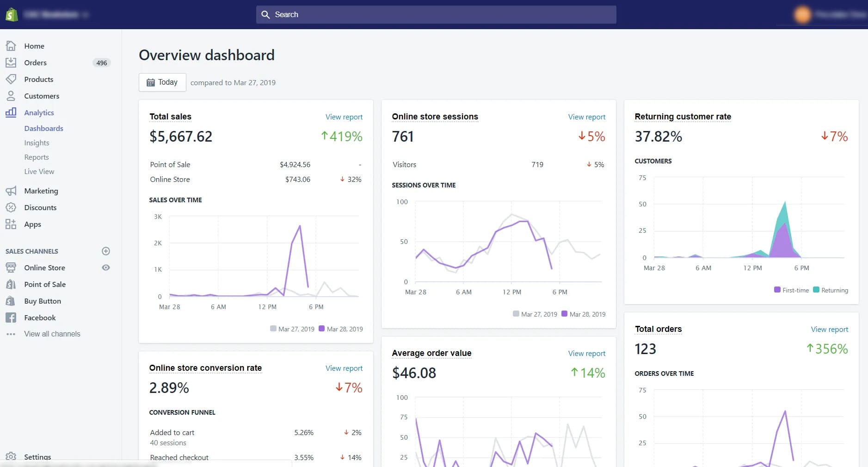Open the store name switcher dropdown
Image resolution: width=868 pixels, height=467 pixels.
tap(55, 14)
